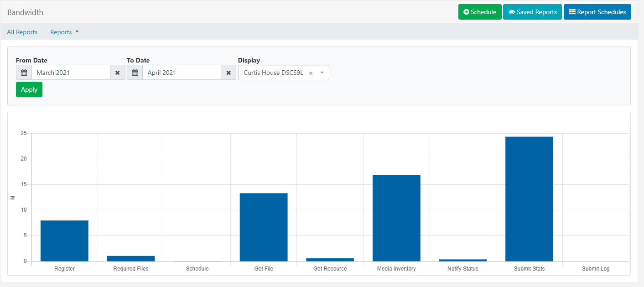
Task: Open the Reports menu
Action: (x=62, y=32)
